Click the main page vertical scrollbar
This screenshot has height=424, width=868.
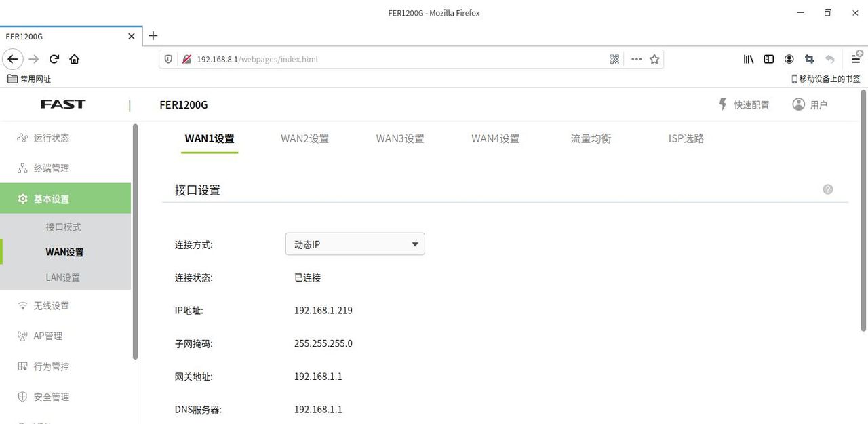pyautogui.click(x=863, y=210)
